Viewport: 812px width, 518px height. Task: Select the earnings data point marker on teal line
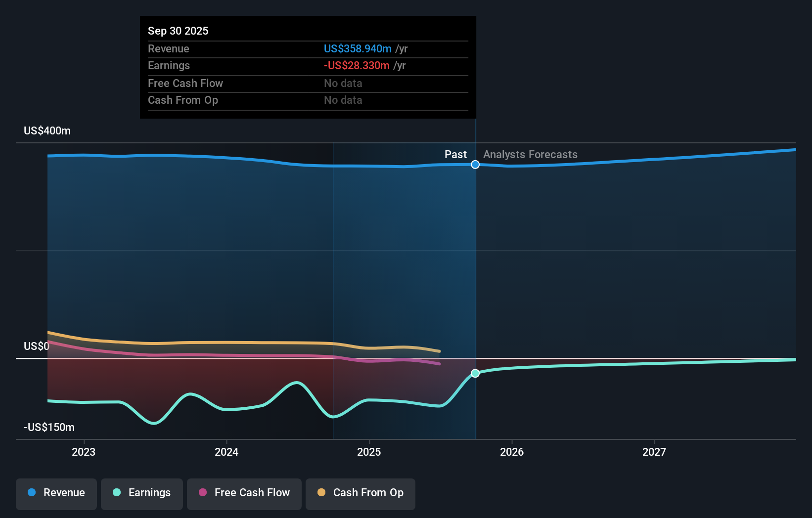coord(475,373)
